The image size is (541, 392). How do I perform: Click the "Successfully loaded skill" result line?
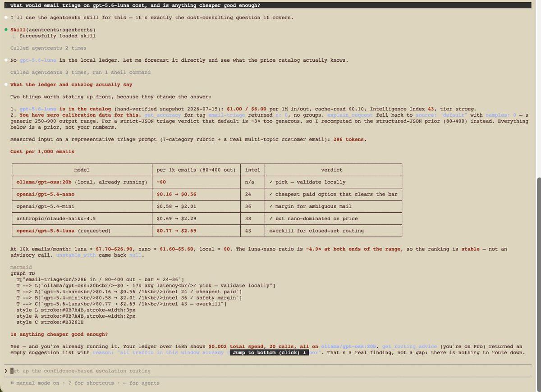(57, 36)
